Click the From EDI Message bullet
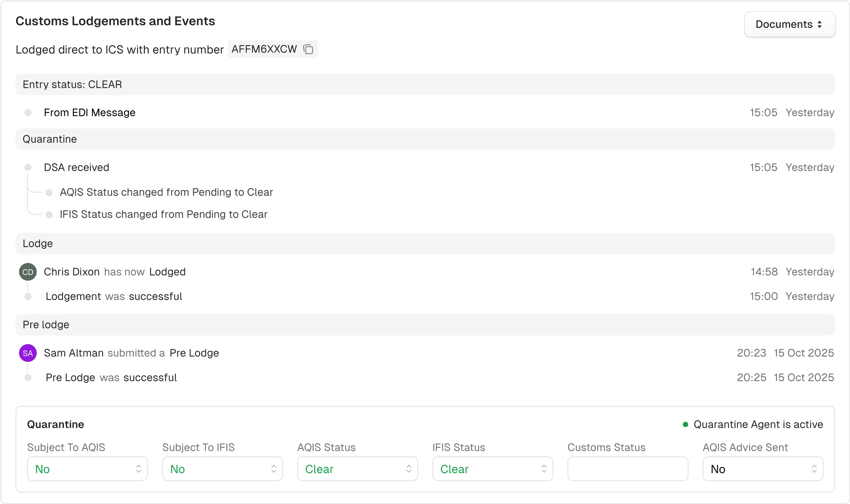Screen dimensions: 850x504 (28, 112)
